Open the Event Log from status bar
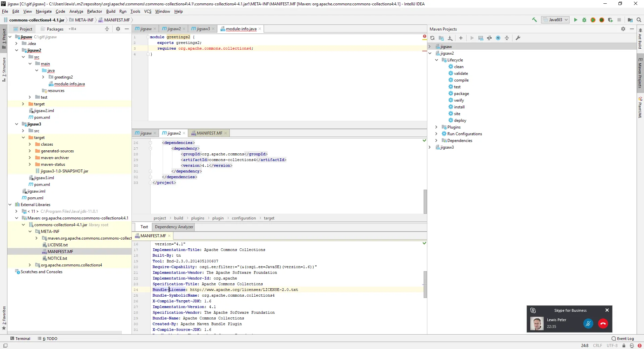The width and height of the screenshot is (644, 349). pyautogui.click(x=623, y=339)
